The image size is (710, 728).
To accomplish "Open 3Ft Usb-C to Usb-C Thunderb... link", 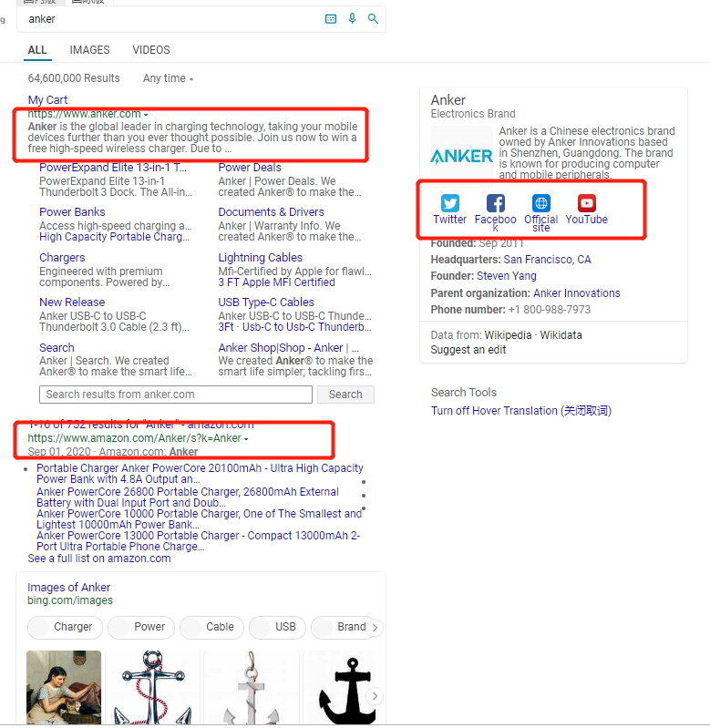I will click(x=294, y=327).
